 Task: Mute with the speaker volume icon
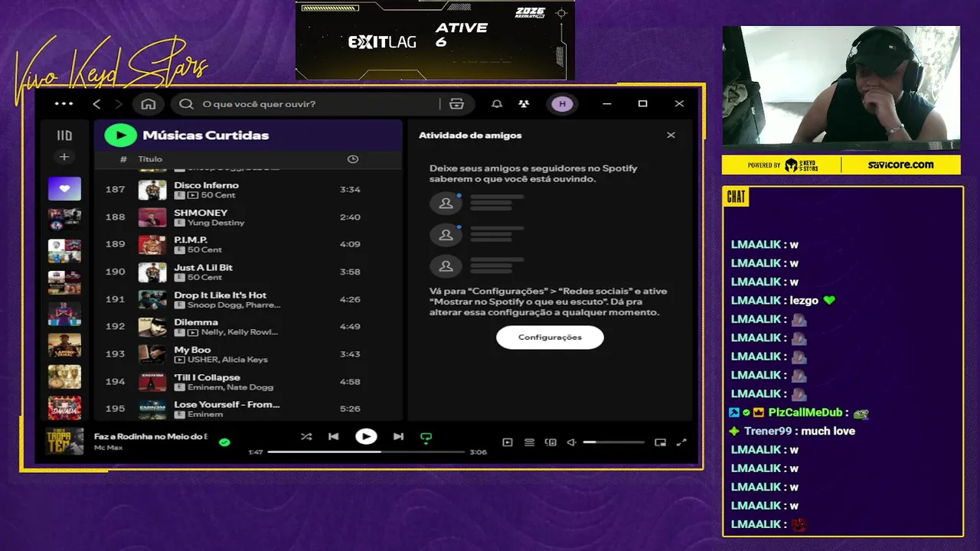(x=571, y=442)
